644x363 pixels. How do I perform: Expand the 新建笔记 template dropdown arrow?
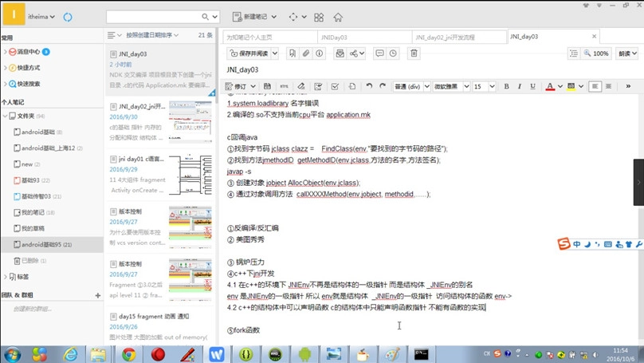274,17
